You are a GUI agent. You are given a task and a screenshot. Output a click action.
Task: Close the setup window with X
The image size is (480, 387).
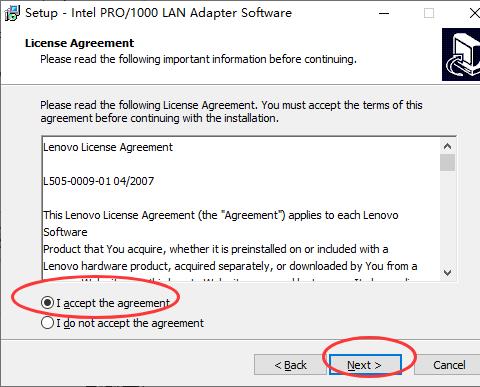tap(474, 13)
